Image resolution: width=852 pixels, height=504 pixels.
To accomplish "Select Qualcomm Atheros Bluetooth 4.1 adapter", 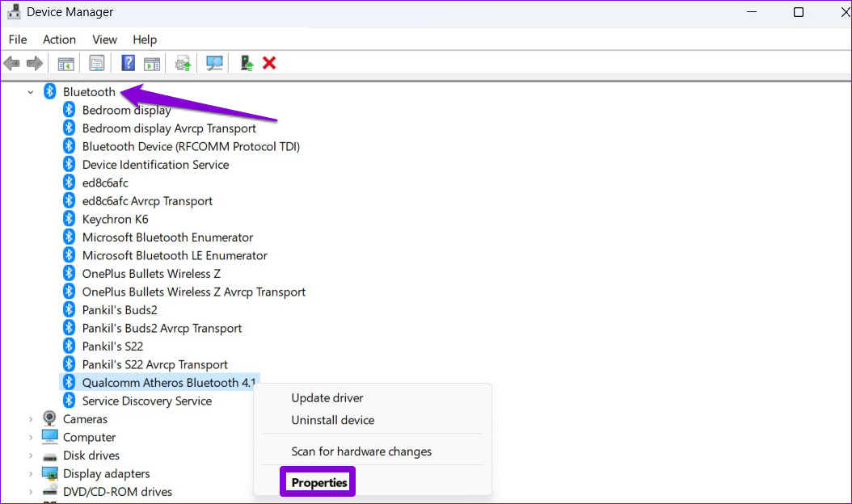I will tap(168, 382).
